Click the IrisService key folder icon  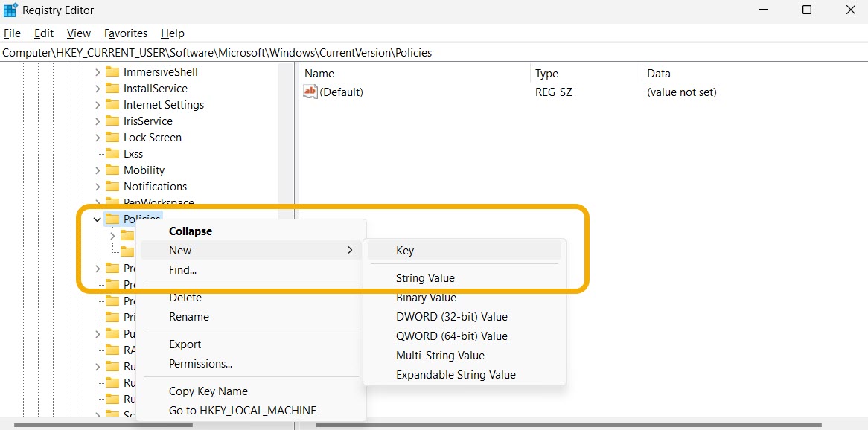tap(113, 121)
